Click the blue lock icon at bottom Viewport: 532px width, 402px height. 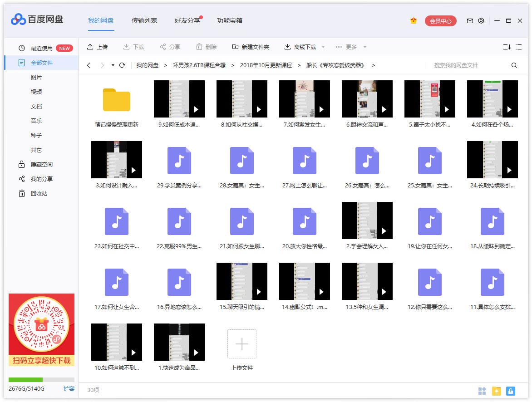[511, 391]
